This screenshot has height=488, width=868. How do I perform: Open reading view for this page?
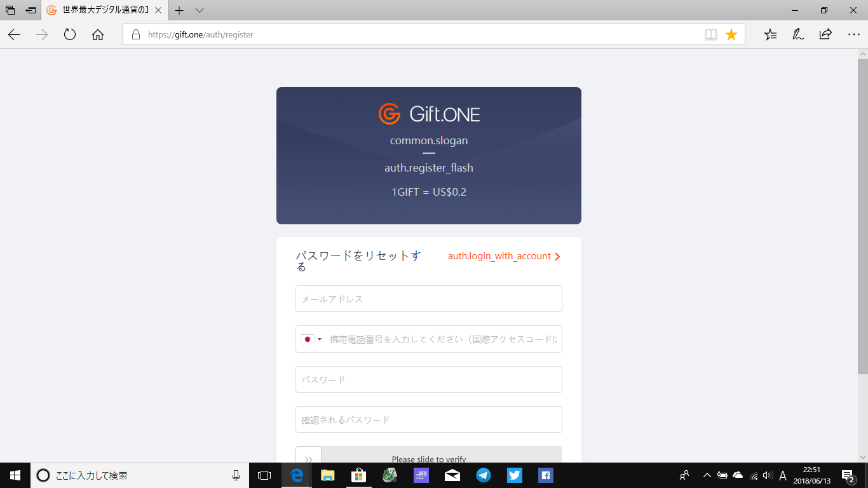pyautogui.click(x=711, y=35)
